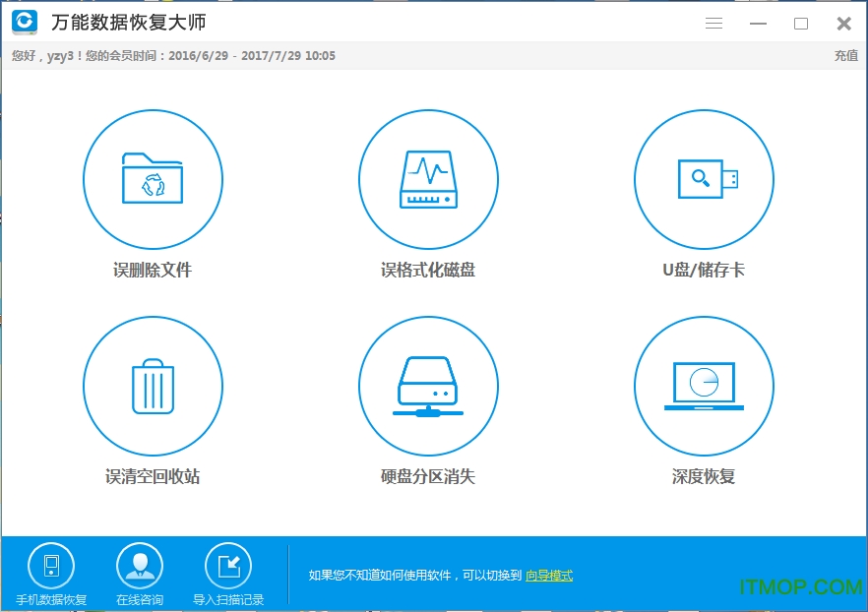Open the 误删除文件 recovery tool

(x=153, y=180)
